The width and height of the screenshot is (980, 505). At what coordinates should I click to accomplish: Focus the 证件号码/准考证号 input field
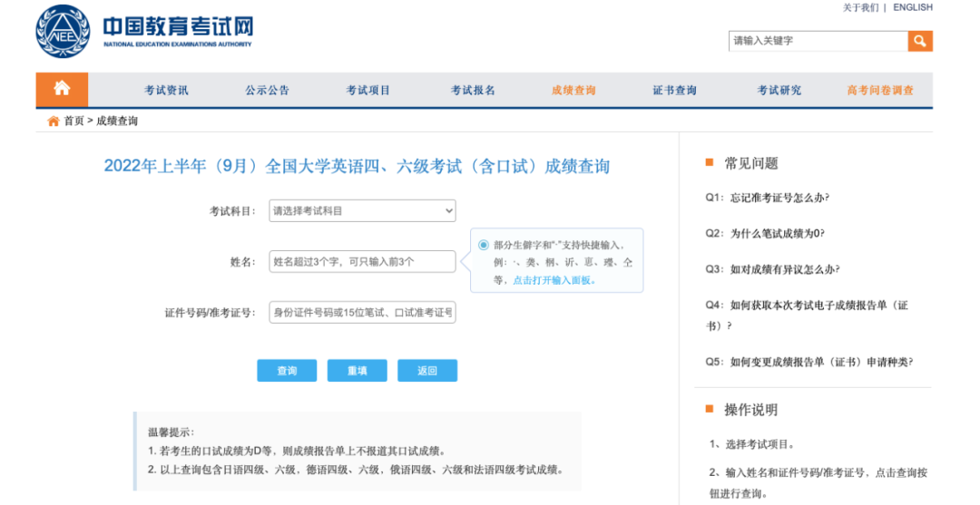[362, 313]
